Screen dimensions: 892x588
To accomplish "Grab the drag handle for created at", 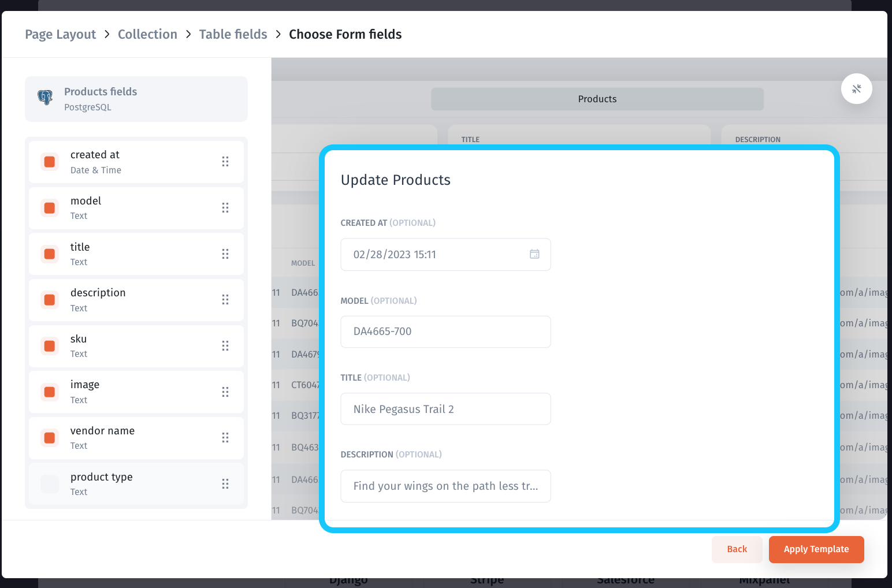I will pos(225,162).
